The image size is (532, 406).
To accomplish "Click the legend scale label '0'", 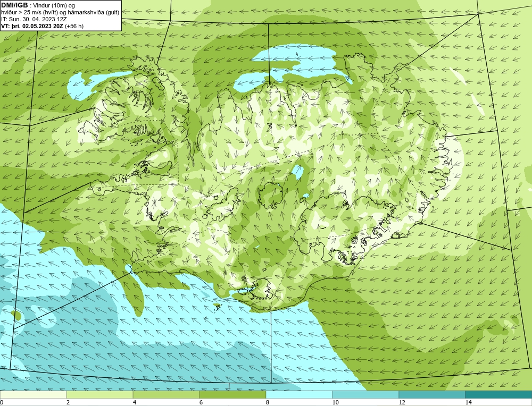I will 2,402.
